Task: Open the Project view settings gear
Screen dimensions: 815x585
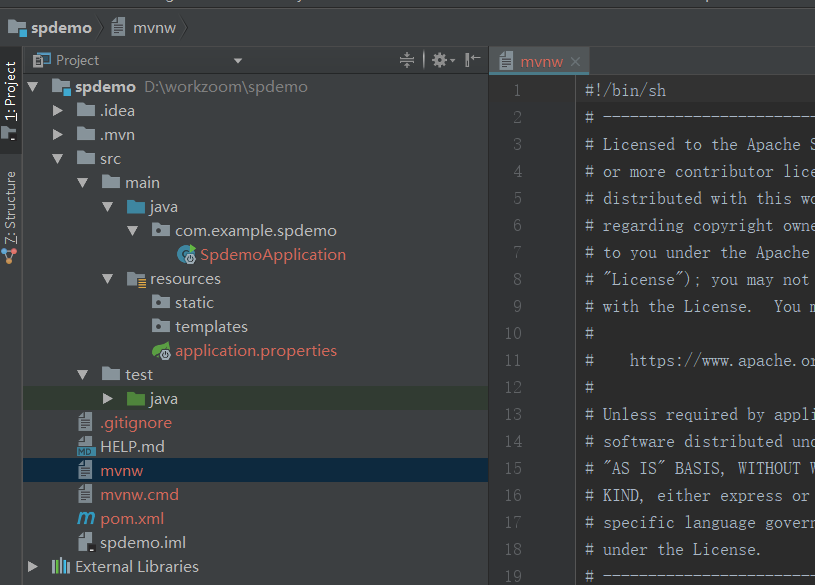Action: (440, 60)
